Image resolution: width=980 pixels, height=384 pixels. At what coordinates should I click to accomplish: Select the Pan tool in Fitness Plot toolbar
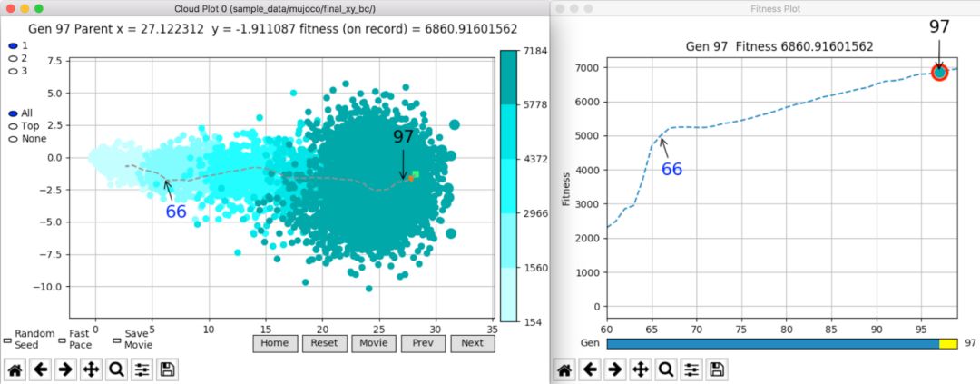point(641,369)
